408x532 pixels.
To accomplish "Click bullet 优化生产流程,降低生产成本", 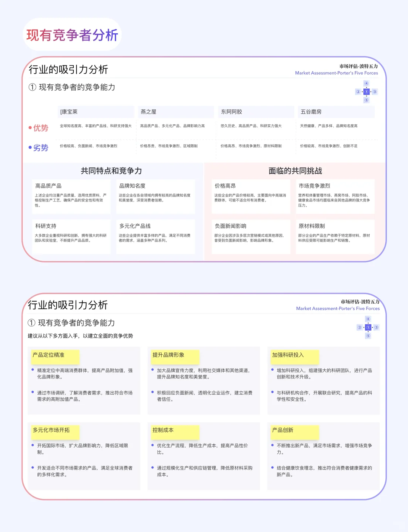I will pyautogui.click(x=202, y=449).
